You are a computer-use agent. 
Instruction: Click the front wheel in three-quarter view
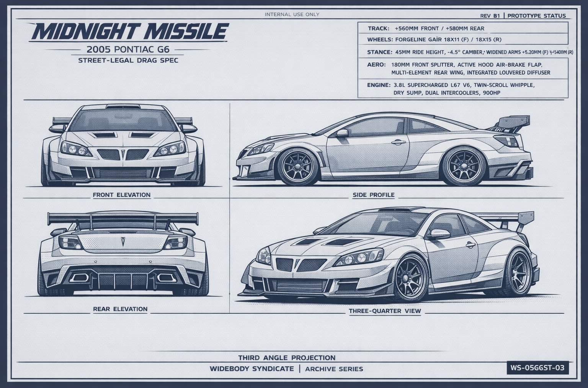click(412, 278)
